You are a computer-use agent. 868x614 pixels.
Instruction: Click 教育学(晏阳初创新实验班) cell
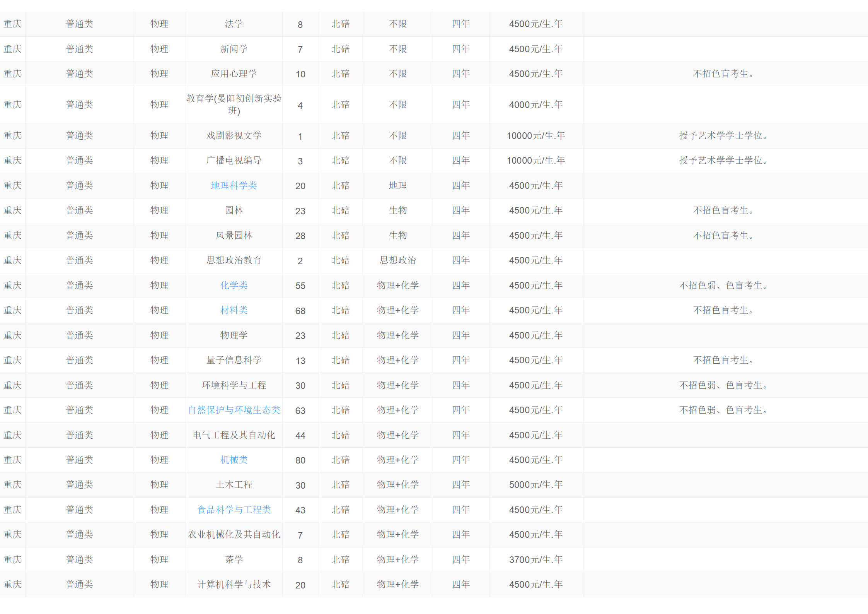pyautogui.click(x=234, y=105)
